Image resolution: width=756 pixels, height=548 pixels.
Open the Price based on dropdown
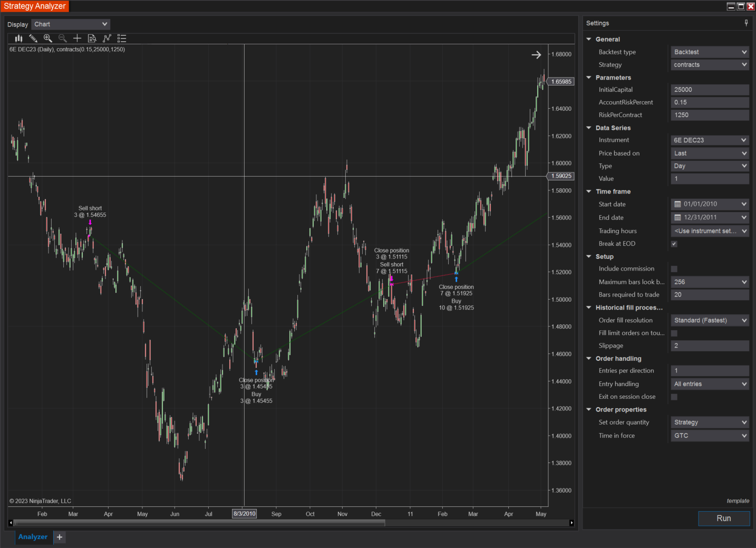click(x=710, y=153)
